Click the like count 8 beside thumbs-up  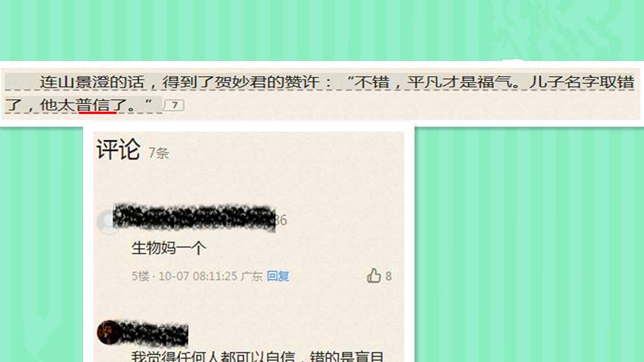point(389,277)
